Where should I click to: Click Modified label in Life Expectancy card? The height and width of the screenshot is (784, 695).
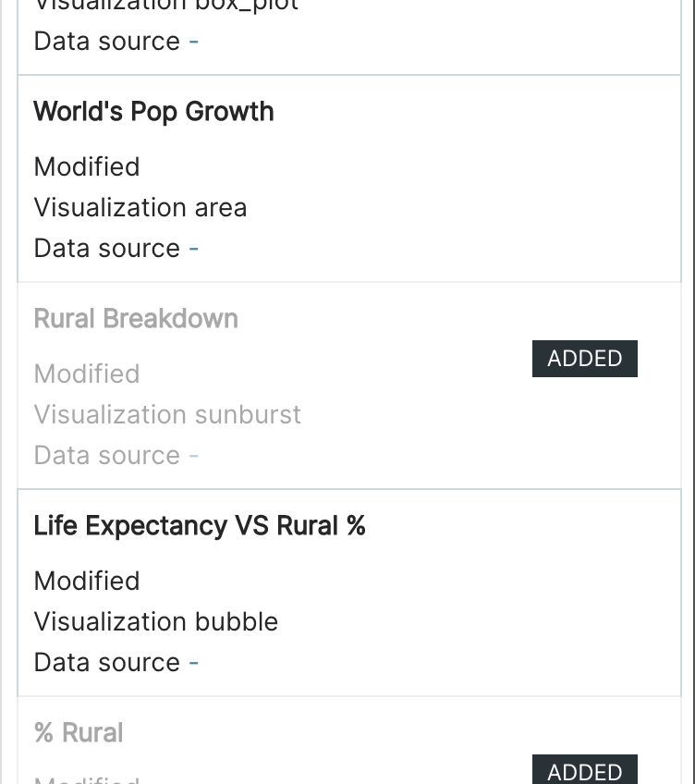(87, 582)
